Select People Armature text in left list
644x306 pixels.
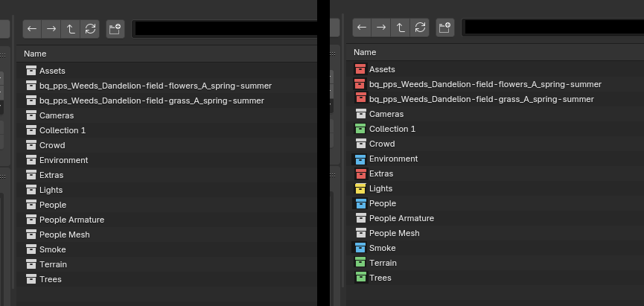tap(72, 220)
